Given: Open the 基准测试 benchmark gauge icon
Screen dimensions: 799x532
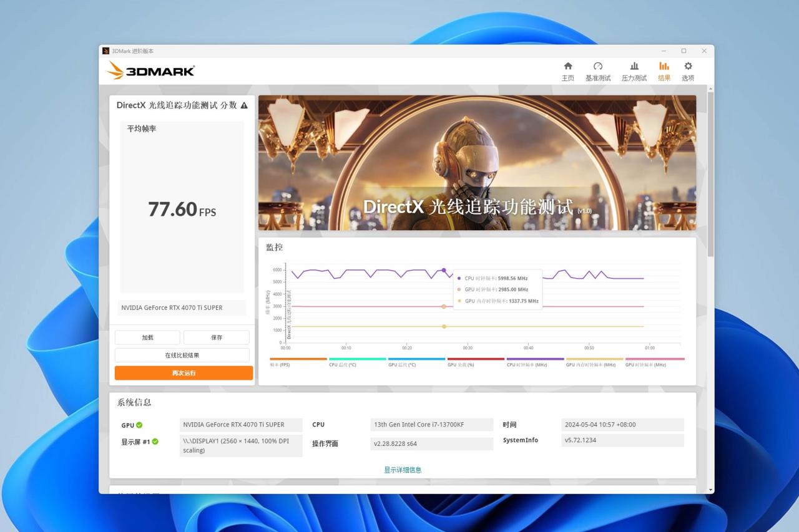Looking at the screenshot, I should pos(598,66).
